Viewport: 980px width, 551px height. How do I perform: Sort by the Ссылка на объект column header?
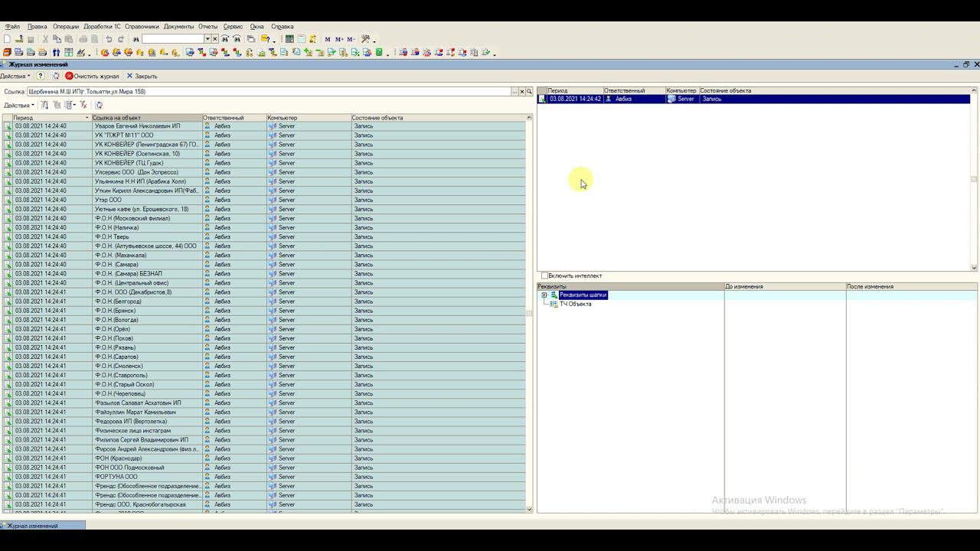pos(147,118)
